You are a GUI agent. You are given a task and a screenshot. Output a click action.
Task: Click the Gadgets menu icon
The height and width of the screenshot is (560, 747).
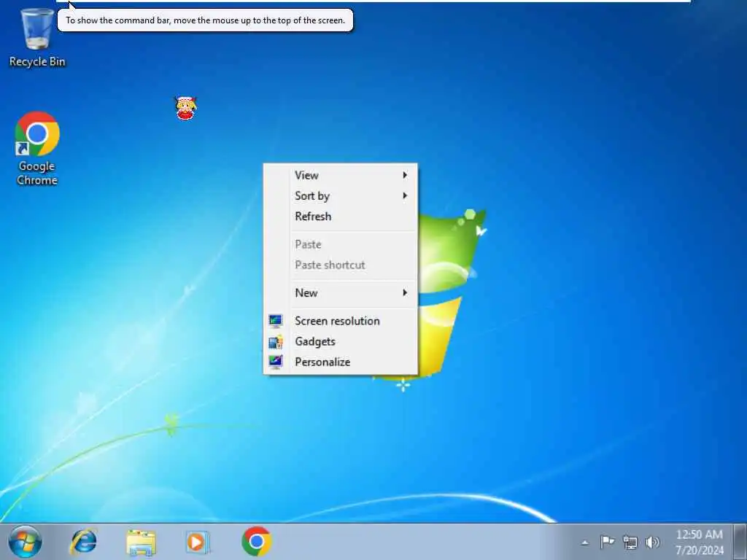275,341
